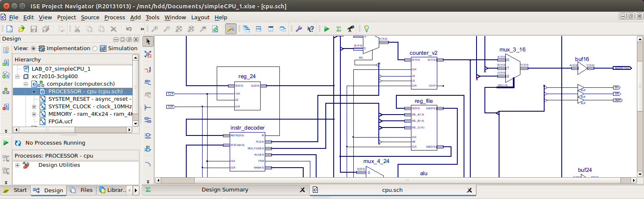Expand the MEMORY ram_4Kx24 node
This screenshot has width=644, height=199.
[x=34, y=114]
